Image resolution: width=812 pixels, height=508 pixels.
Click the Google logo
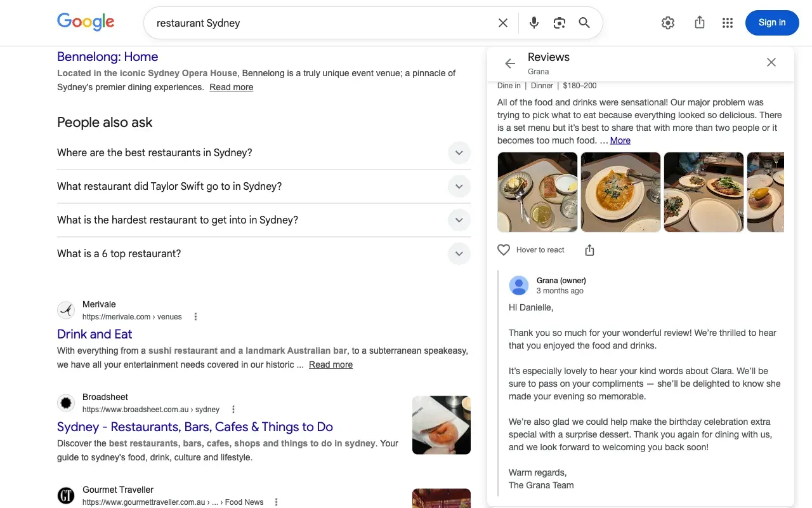(86, 22)
